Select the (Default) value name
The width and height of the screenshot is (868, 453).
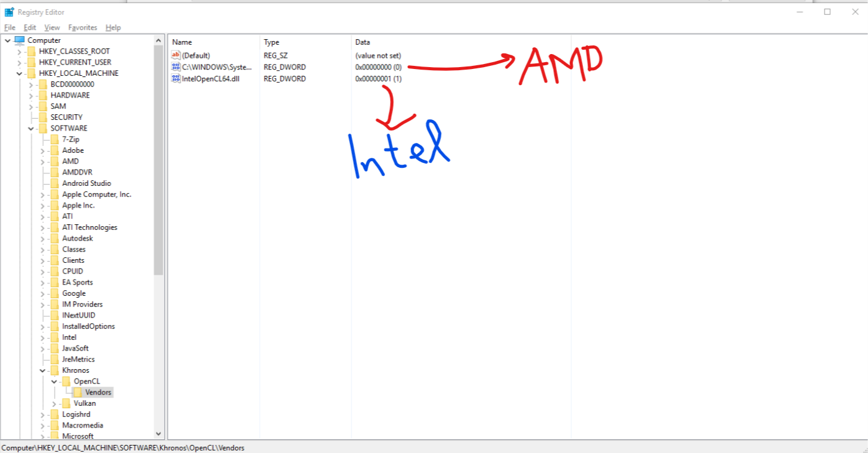pyautogui.click(x=196, y=55)
